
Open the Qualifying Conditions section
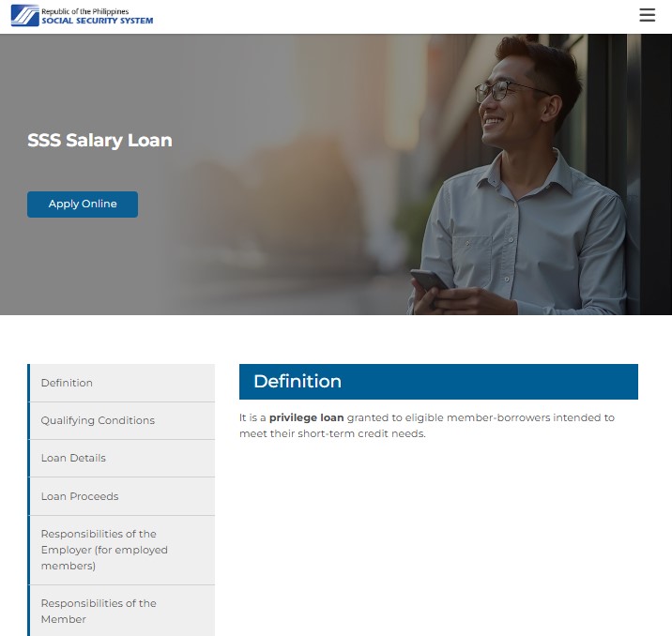pyautogui.click(x=122, y=420)
